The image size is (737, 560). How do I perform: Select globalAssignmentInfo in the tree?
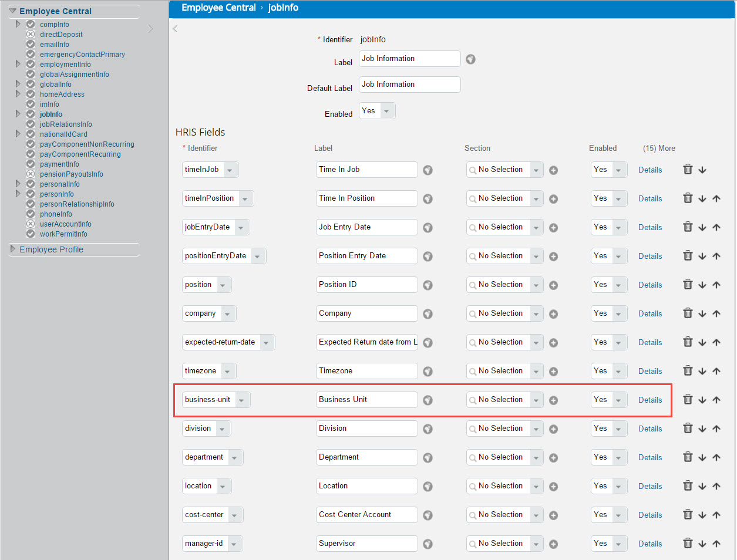(75, 75)
